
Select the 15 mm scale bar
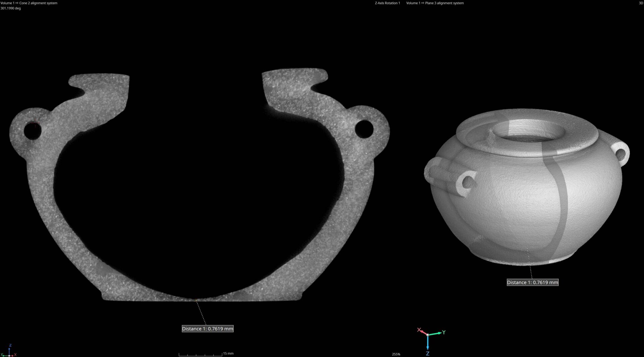(x=201, y=354)
